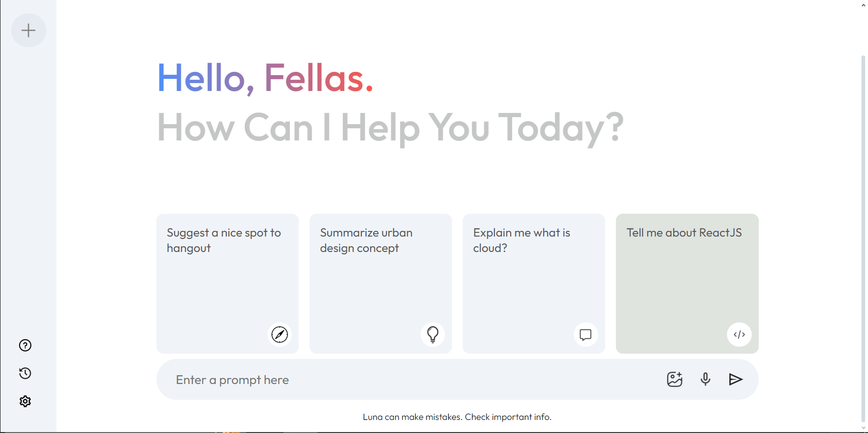The width and height of the screenshot is (868, 433).
Task: Select the "Summarize urban design concept" card
Action: pyautogui.click(x=381, y=284)
